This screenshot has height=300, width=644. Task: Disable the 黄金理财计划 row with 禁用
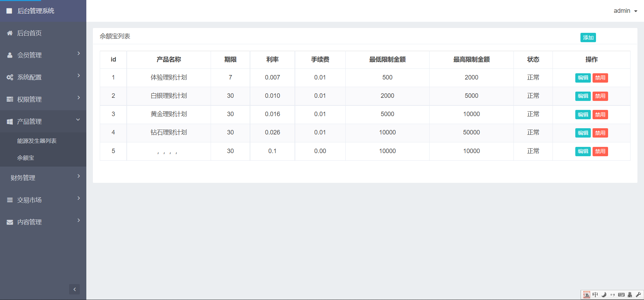(600, 115)
